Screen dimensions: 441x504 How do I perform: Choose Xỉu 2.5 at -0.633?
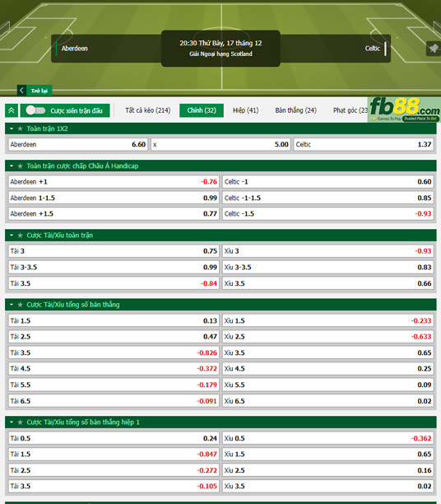(x=328, y=337)
